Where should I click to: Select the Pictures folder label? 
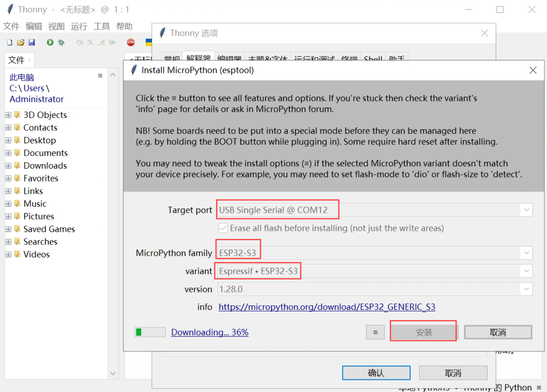pyautogui.click(x=39, y=216)
